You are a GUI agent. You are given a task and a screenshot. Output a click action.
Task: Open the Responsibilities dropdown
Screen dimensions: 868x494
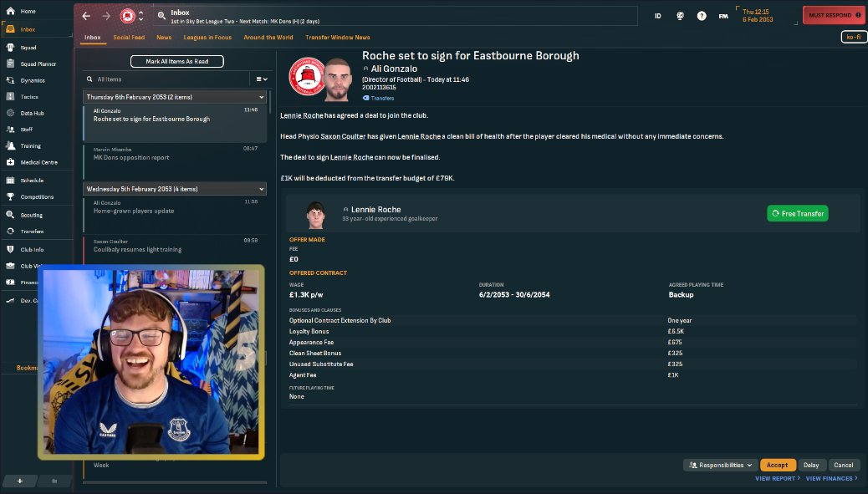[x=720, y=466]
